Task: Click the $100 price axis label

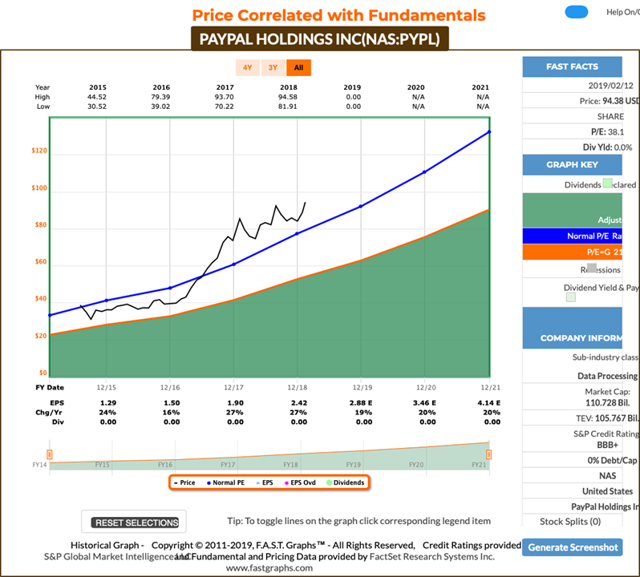Action: click(39, 188)
